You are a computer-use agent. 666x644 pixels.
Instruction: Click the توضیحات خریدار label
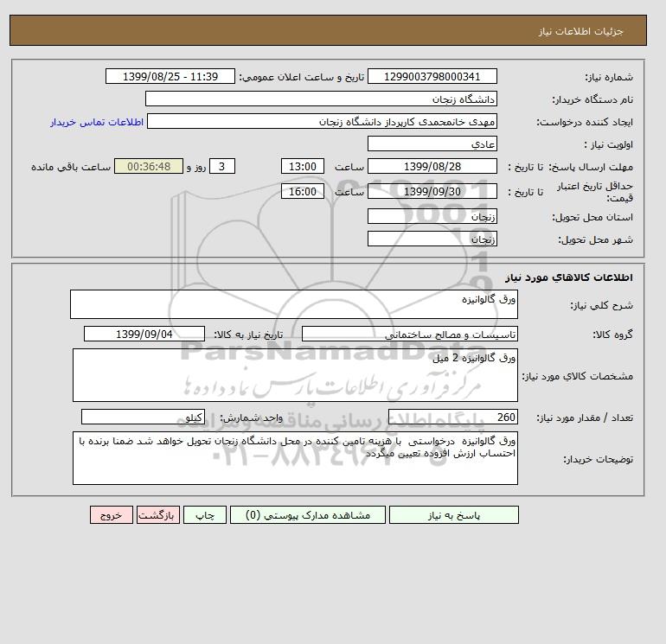coord(598,459)
